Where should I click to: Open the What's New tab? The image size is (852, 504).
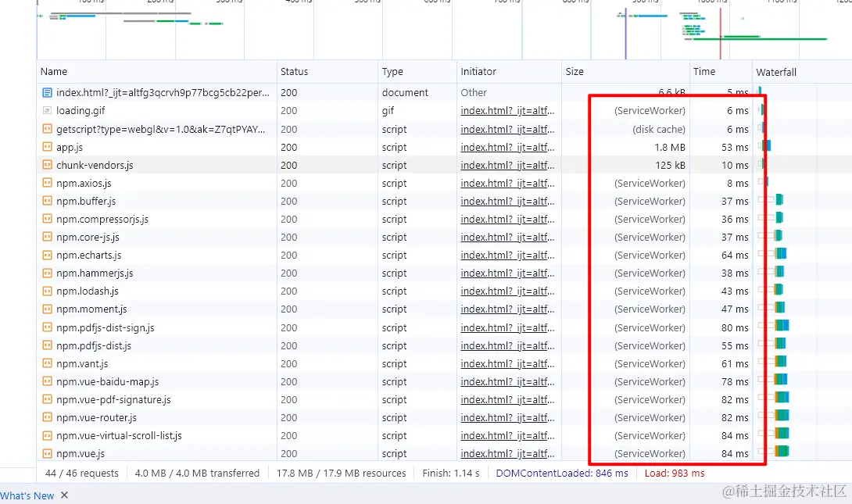[27, 496]
